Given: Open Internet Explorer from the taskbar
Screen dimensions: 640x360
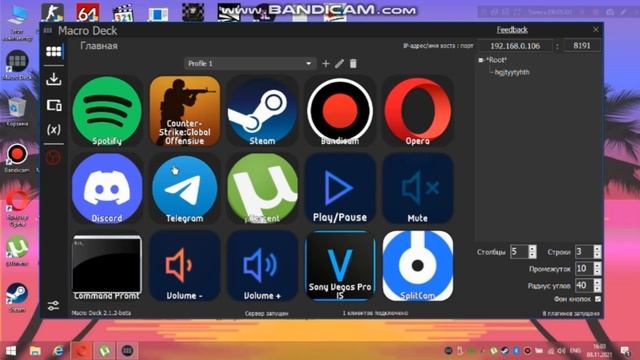Looking at the screenshot, I should tap(58, 351).
